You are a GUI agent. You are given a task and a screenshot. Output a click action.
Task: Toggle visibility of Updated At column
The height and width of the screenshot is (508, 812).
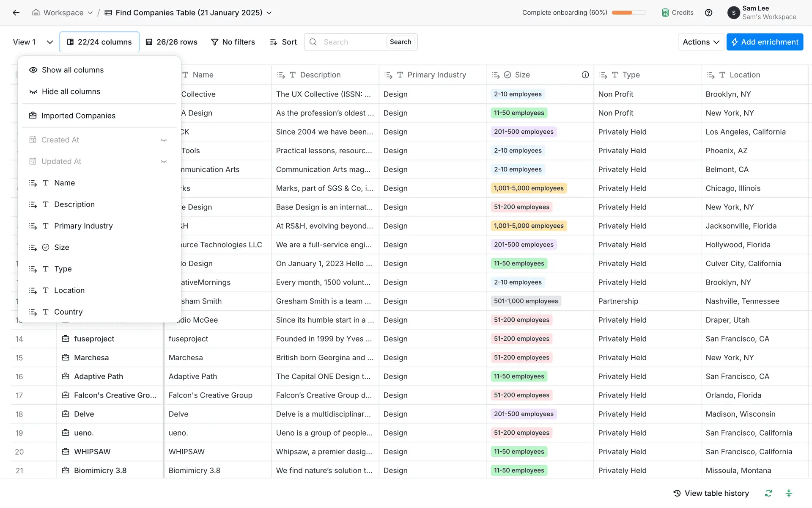(164, 162)
